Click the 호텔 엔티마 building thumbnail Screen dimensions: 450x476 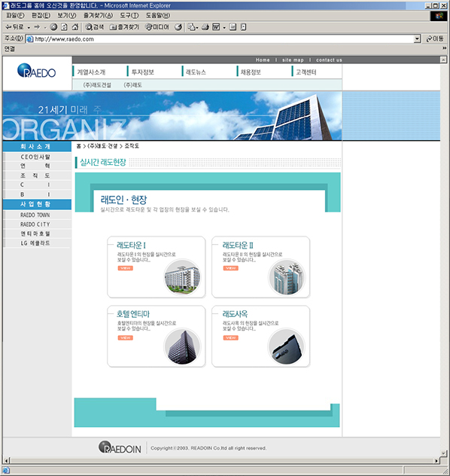point(182,346)
